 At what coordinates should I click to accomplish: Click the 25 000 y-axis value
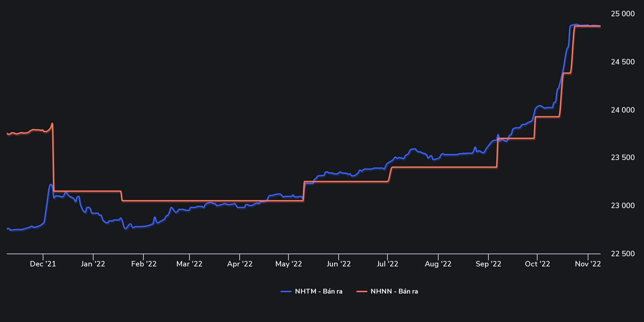tap(623, 14)
